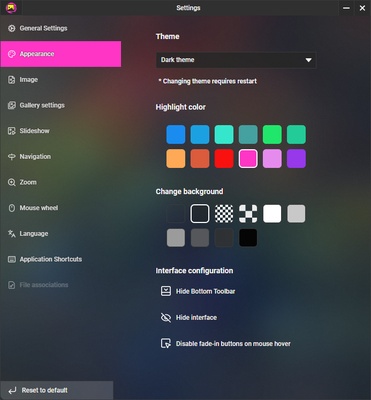Click the File associations icon

(x=12, y=285)
